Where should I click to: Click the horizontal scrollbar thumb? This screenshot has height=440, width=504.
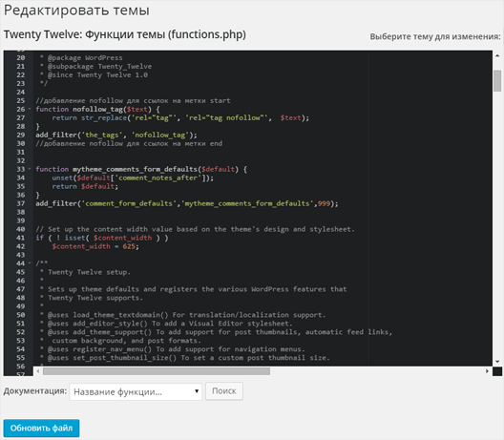[157, 371]
